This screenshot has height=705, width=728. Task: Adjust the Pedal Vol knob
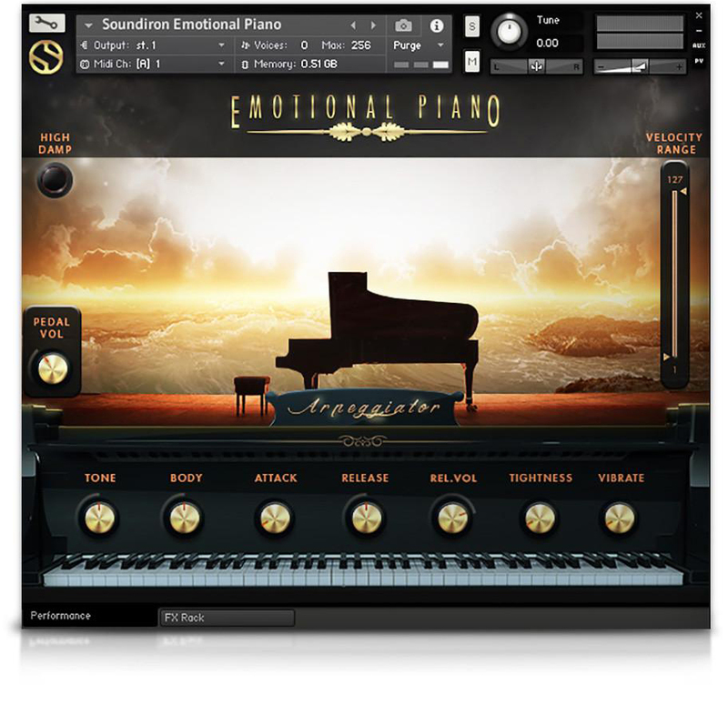tap(53, 369)
